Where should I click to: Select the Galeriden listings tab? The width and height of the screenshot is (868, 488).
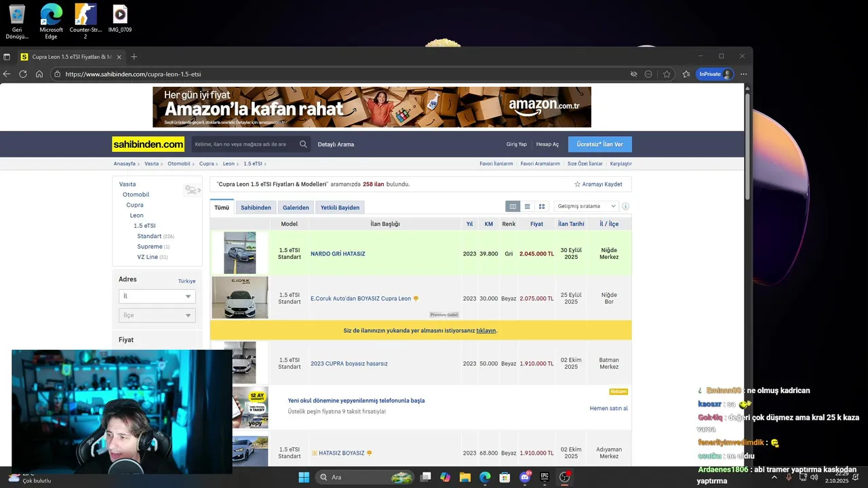coord(296,207)
